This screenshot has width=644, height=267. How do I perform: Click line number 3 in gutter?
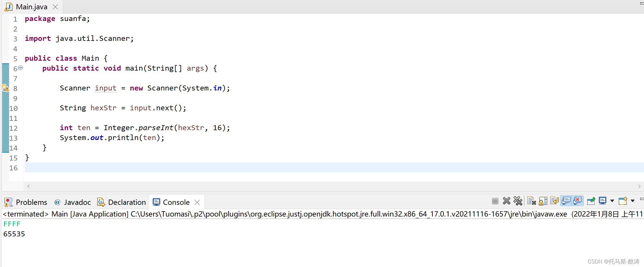(x=15, y=39)
